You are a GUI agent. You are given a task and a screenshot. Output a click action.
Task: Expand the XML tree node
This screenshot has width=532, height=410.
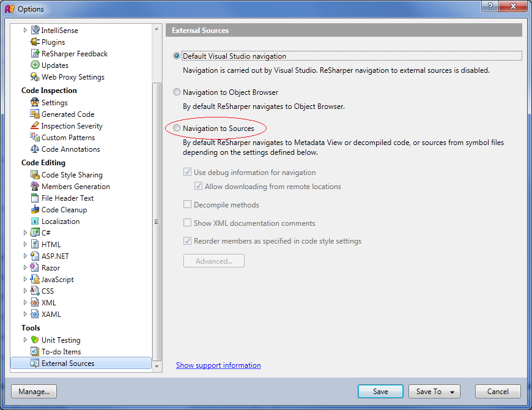[25, 302]
